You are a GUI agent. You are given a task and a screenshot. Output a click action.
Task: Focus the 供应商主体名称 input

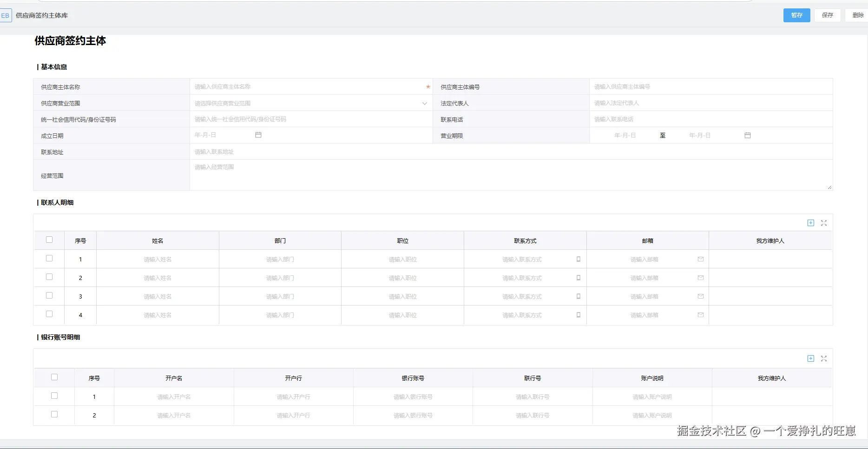pyautogui.click(x=311, y=87)
